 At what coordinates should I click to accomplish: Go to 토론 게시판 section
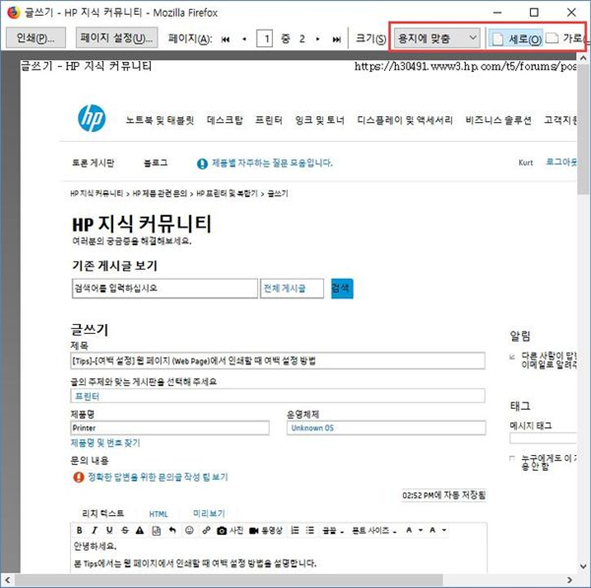click(x=93, y=163)
